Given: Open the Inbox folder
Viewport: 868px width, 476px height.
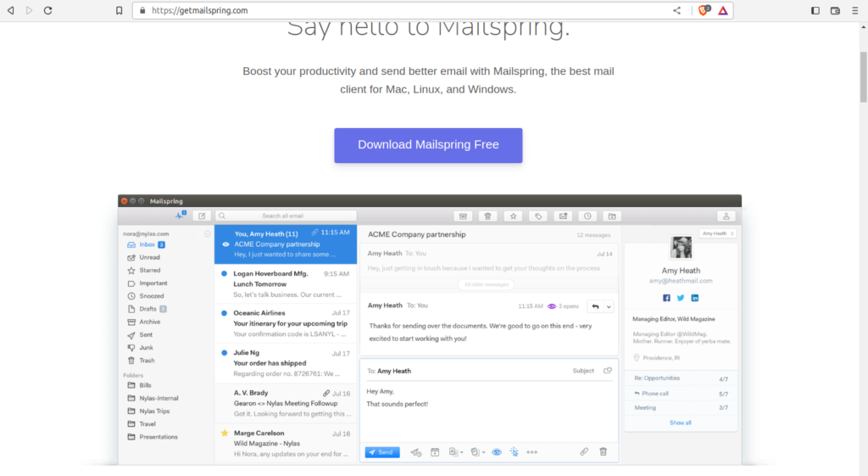Looking at the screenshot, I should tap(146, 244).
